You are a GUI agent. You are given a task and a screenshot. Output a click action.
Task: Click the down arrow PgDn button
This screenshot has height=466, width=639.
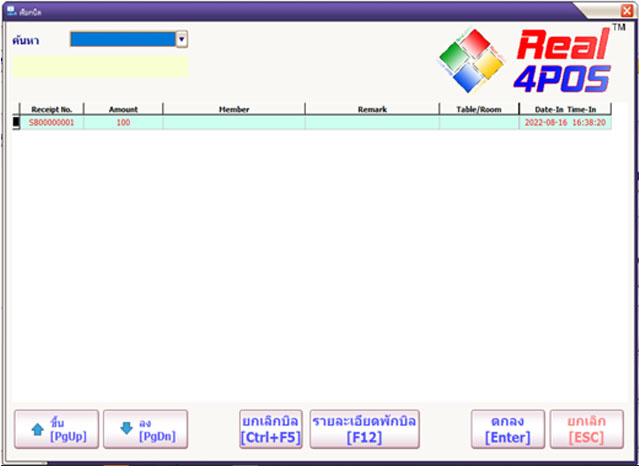[145, 429]
